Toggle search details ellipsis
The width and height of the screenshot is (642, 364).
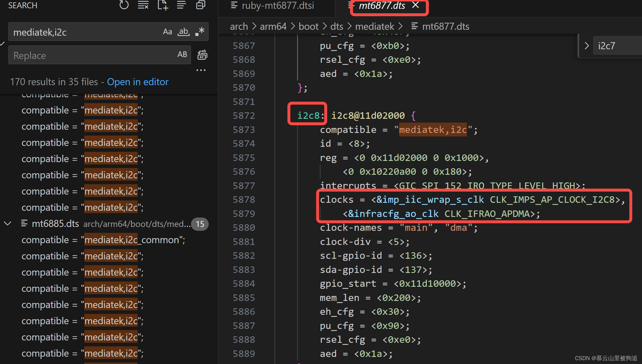point(201,70)
